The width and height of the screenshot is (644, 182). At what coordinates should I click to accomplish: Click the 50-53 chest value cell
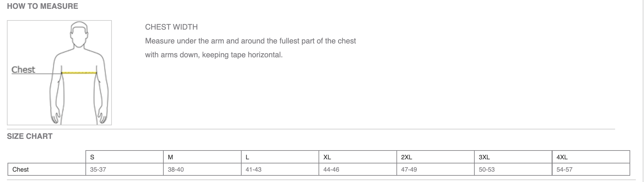tap(514, 169)
